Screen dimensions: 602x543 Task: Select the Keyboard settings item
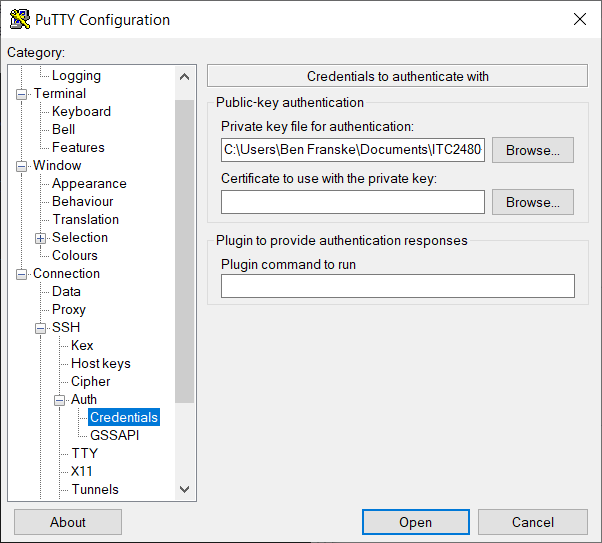(81, 111)
